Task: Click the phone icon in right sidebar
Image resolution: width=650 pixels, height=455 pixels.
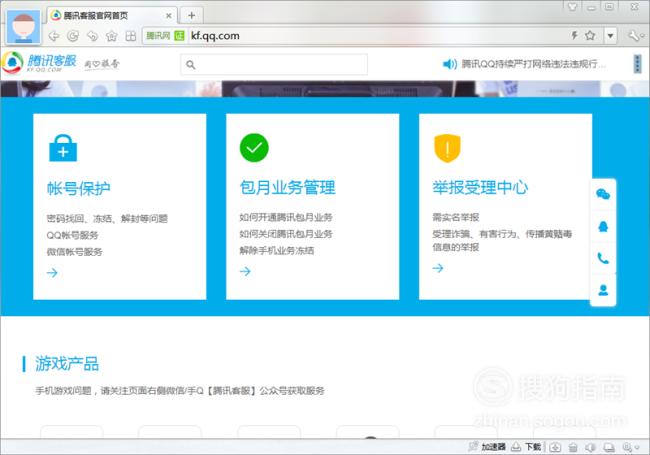Action: [x=603, y=259]
